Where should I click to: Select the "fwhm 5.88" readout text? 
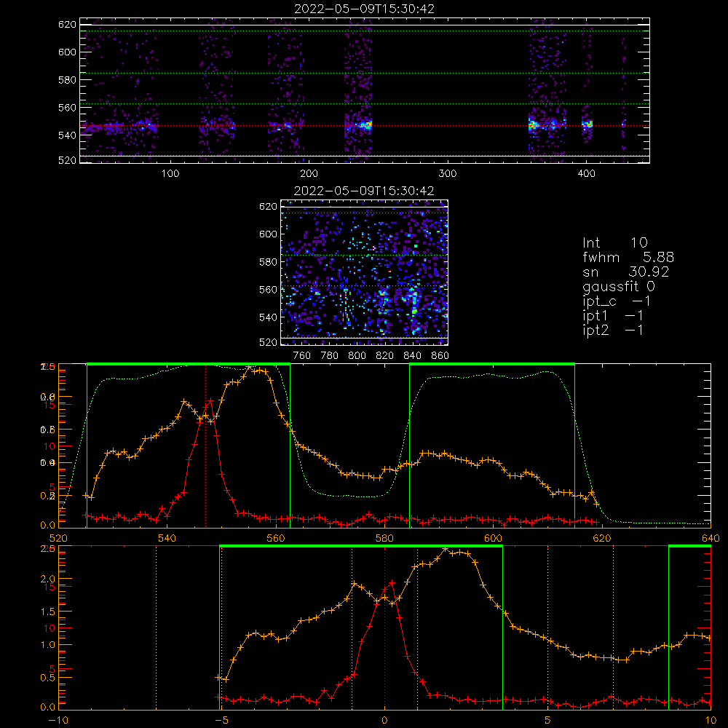(x=628, y=257)
